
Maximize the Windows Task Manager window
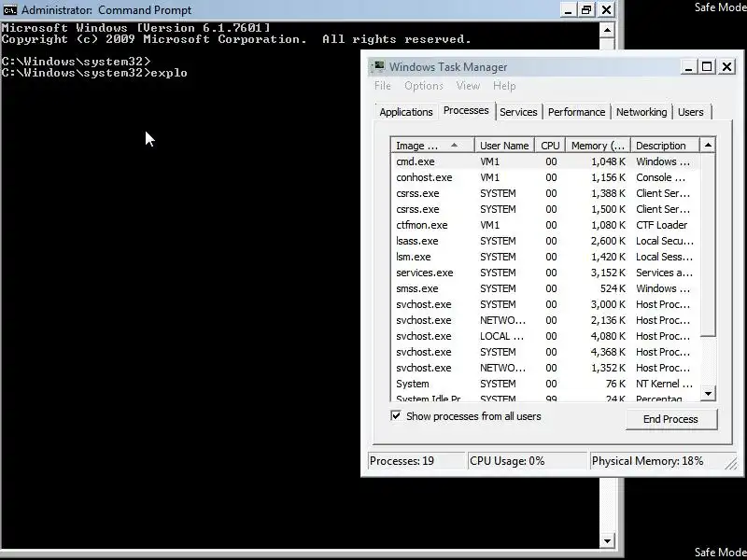(x=707, y=66)
